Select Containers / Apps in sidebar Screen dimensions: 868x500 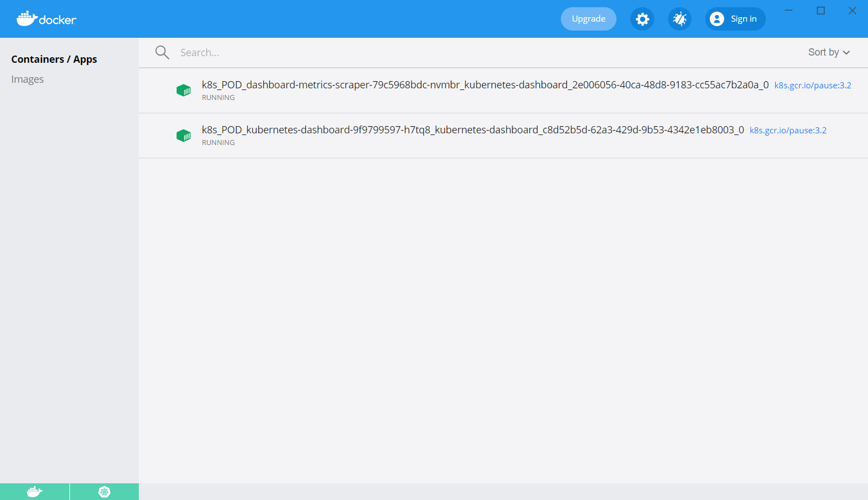54,59
